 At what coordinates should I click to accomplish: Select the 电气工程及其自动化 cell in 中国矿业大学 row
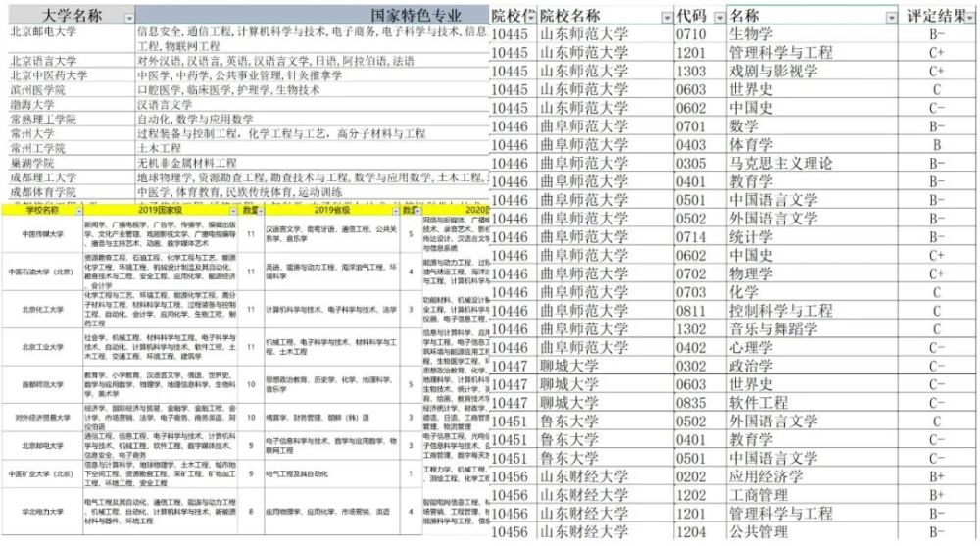tap(332, 473)
